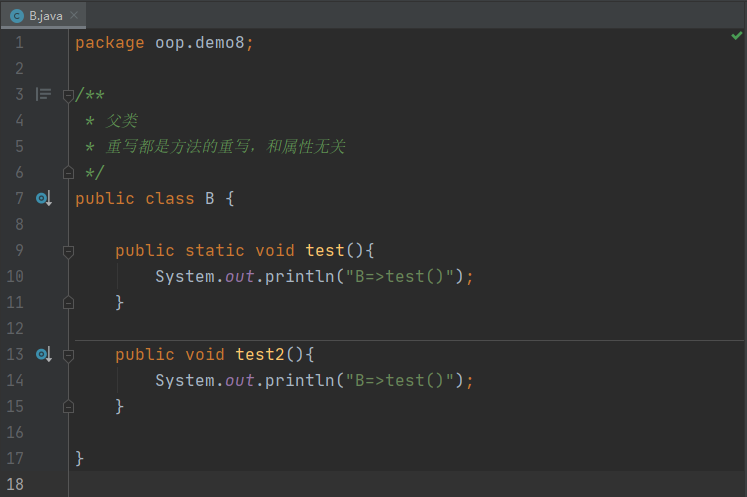The width and height of the screenshot is (747, 497).
Task: Close the B.java tab
Action: [x=74, y=15]
